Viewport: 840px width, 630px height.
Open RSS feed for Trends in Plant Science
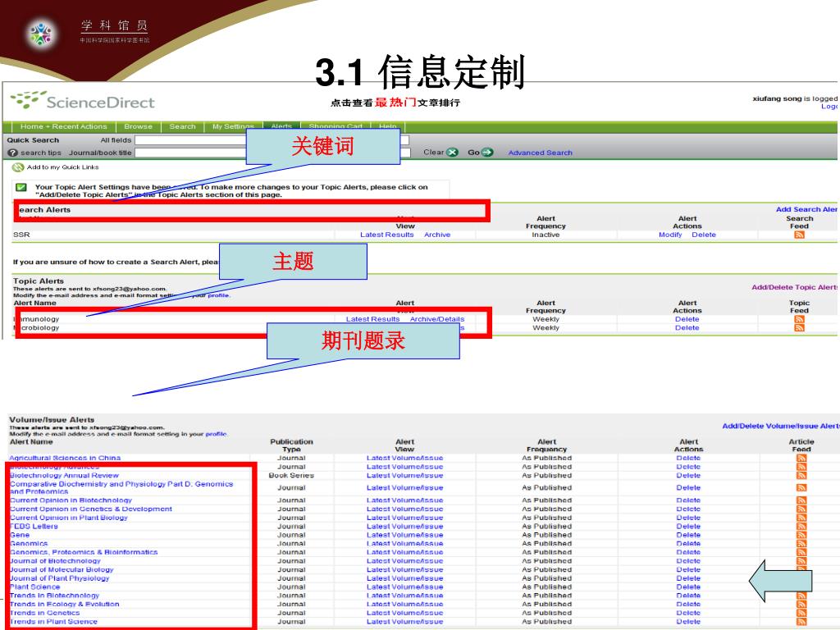tap(801, 622)
